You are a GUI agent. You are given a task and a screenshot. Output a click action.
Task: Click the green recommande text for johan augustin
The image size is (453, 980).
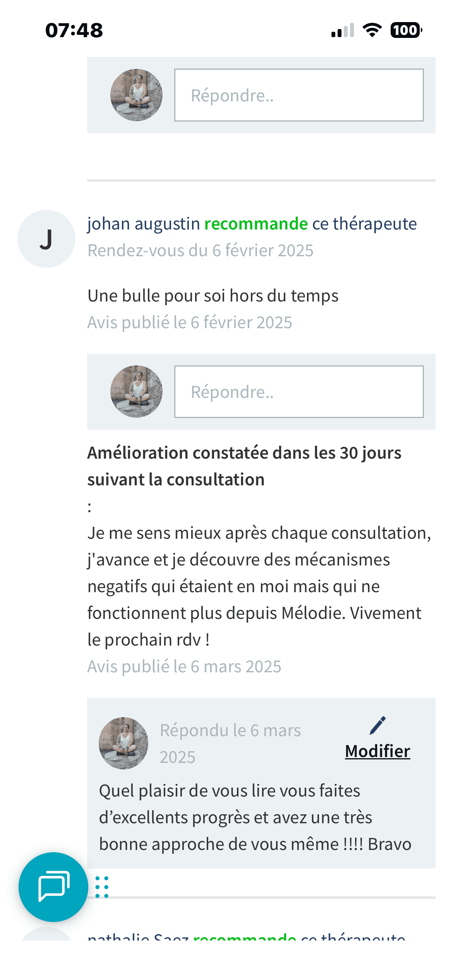click(x=256, y=224)
